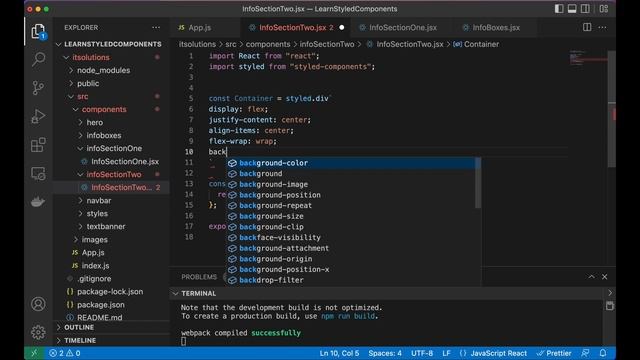The image size is (640, 360).
Task: Expand the OUTLINE section
Action: click(x=79, y=327)
